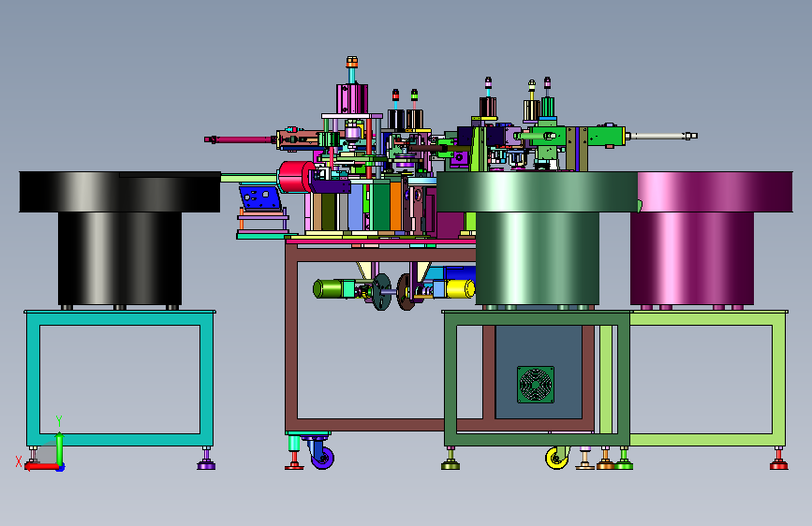This screenshot has width=812, height=526.
Task: Select the yellow motor under the table
Action: 460,289
